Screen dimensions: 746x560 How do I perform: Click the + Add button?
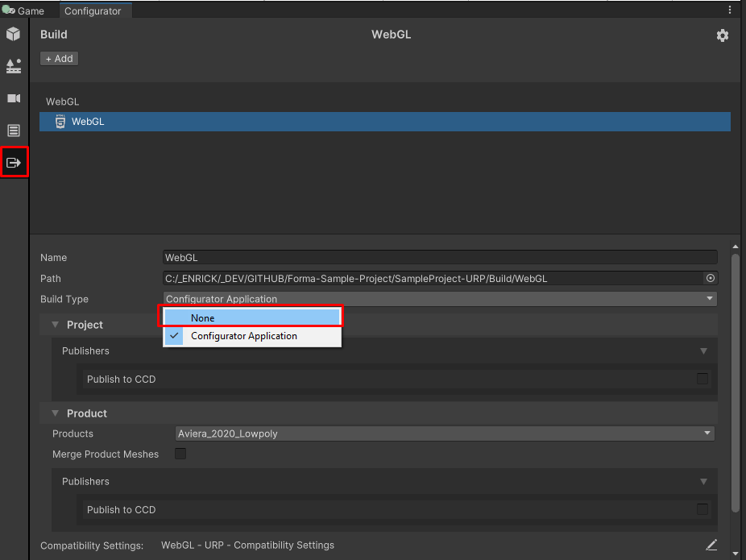tap(58, 58)
